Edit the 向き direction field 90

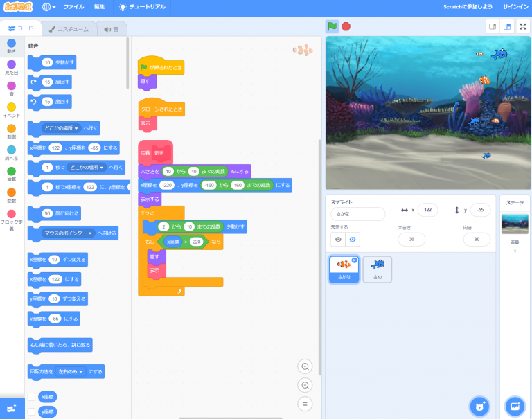(x=477, y=239)
